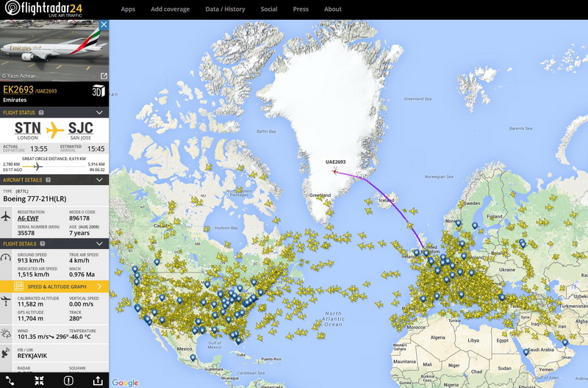The height and width of the screenshot is (388, 588).
Task: Open Speed & Altitude Graph
Action: 54,287
